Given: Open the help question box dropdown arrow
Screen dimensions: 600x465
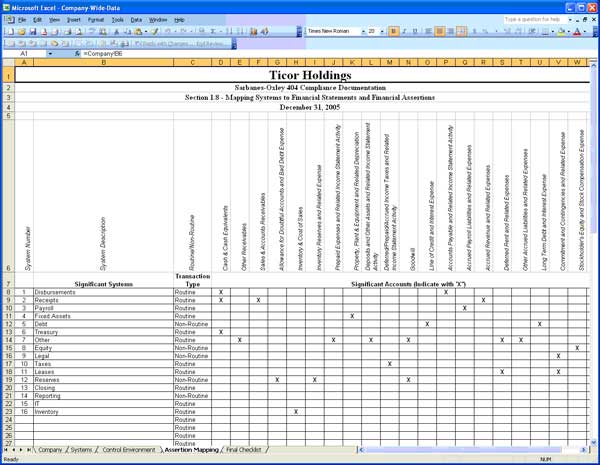Looking at the screenshot, I should [x=570, y=19].
